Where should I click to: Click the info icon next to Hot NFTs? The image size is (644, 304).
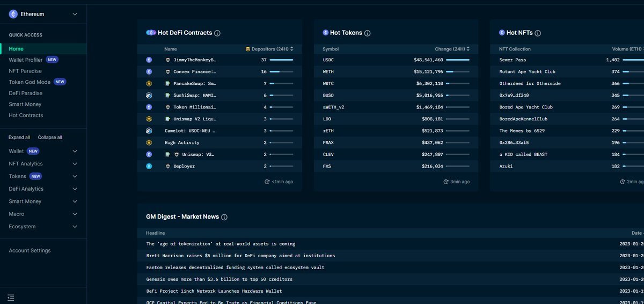pos(538,33)
